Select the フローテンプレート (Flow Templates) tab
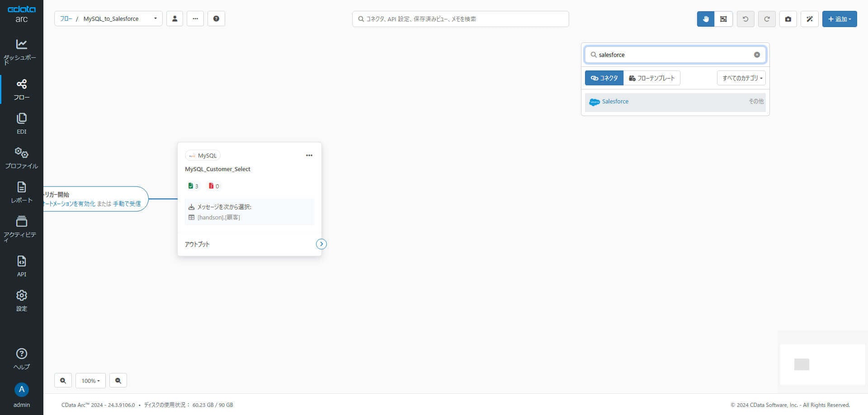Screen dimensions: 868x415 652,78
